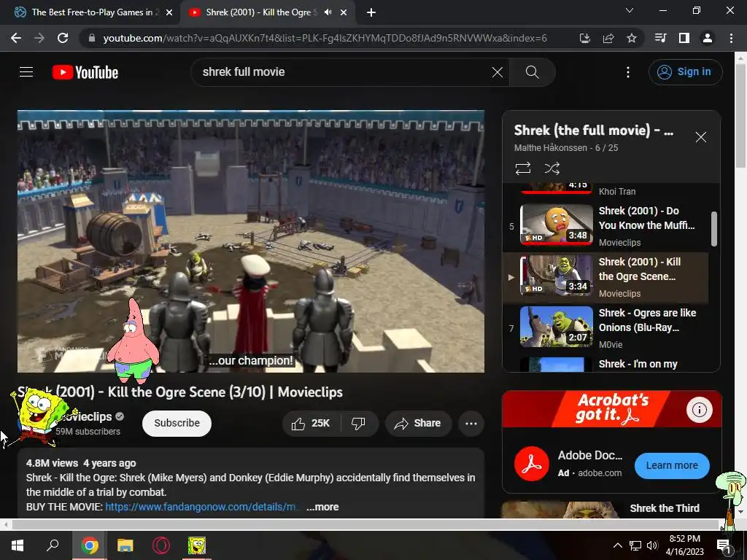The image size is (747, 560).
Task: Install app using the download icon in address bar
Action: coord(584,38)
